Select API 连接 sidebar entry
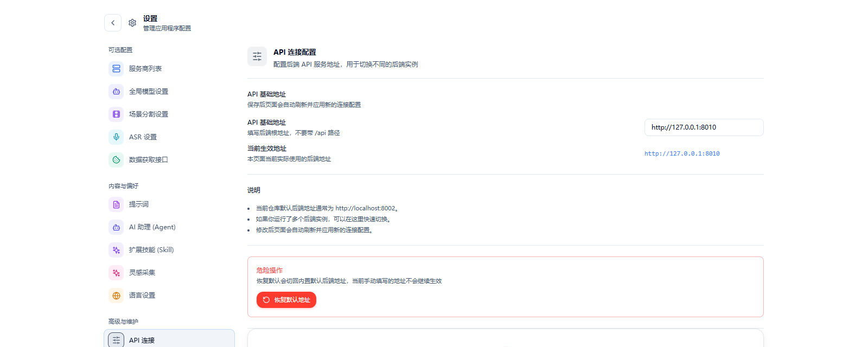Screen dimensions: 868x347 [169, 339]
